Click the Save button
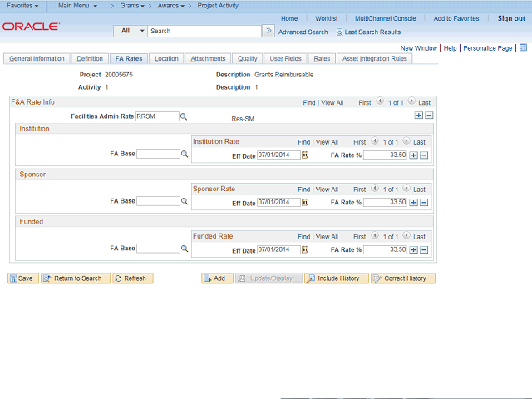Screen dimensions: 532x399 click(x=23, y=278)
